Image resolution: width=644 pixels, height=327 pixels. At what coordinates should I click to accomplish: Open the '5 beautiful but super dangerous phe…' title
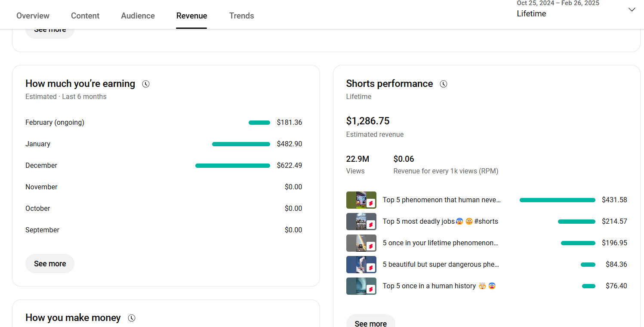pyautogui.click(x=441, y=265)
